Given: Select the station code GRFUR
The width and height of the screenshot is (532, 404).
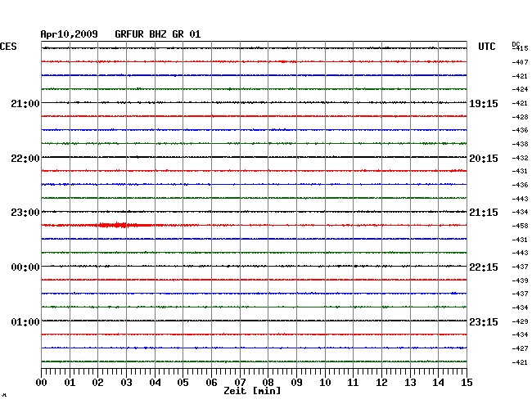Looking at the screenshot, I should pos(129,34).
